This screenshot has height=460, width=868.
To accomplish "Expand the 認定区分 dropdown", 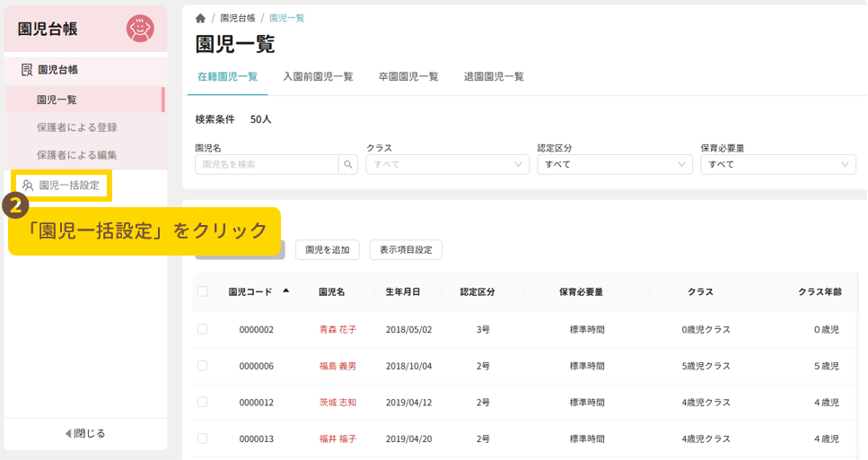I will click(614, 164).
